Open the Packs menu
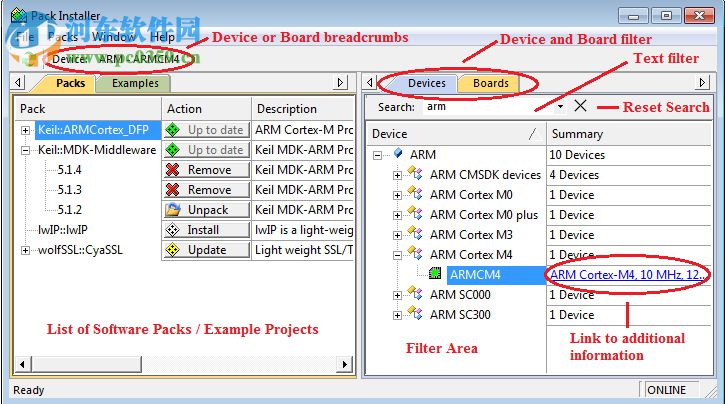 [62, 37]
